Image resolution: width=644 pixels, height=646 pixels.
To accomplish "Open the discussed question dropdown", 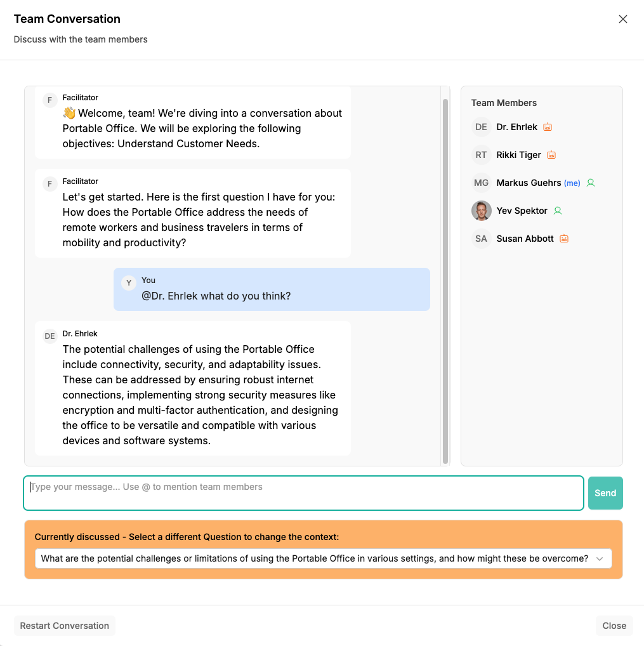I will (x=315, y=558).
